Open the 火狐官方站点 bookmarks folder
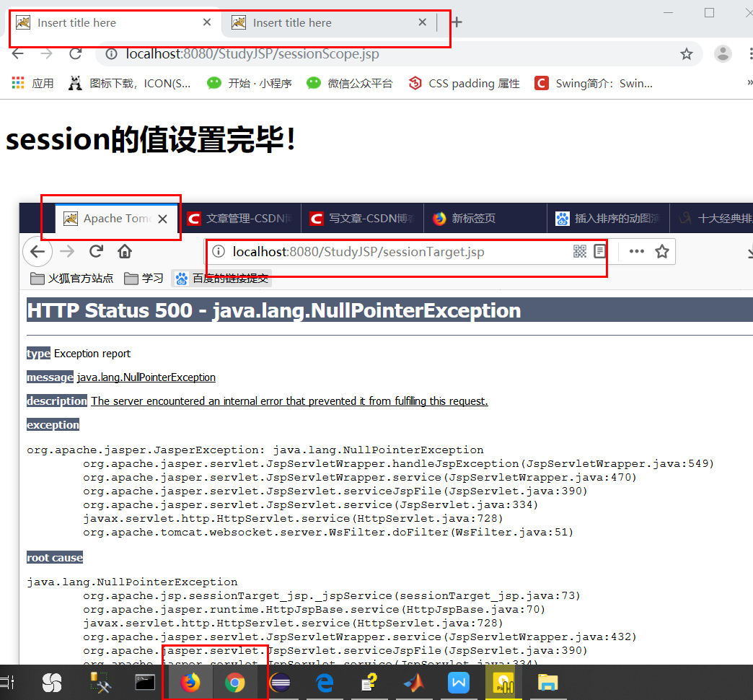 pos(71,278)
